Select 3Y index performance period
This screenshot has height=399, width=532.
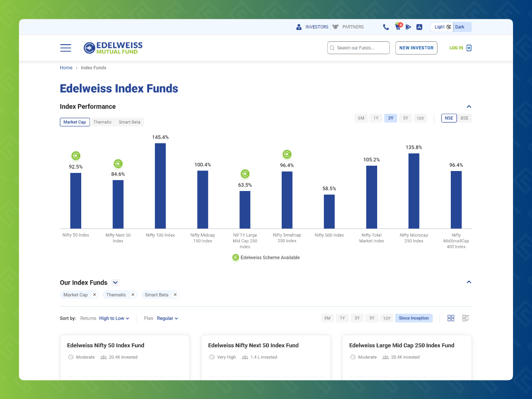click(390, 118)
